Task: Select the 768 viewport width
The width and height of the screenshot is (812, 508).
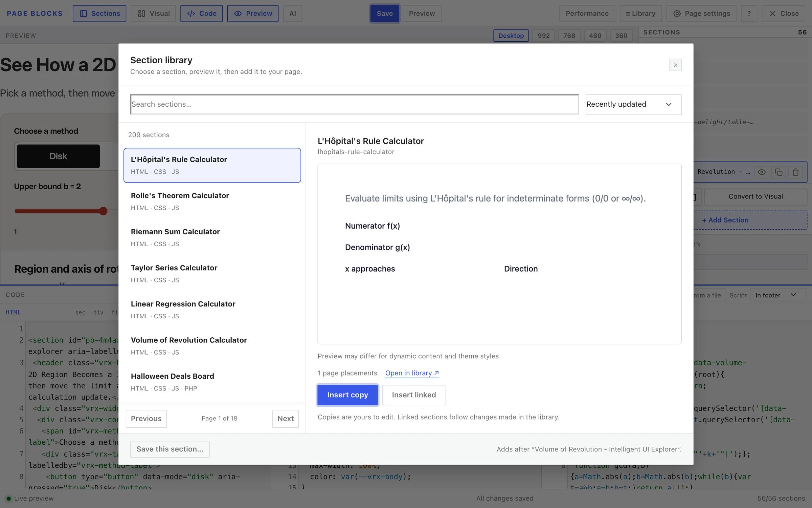Action: (569, 36)
